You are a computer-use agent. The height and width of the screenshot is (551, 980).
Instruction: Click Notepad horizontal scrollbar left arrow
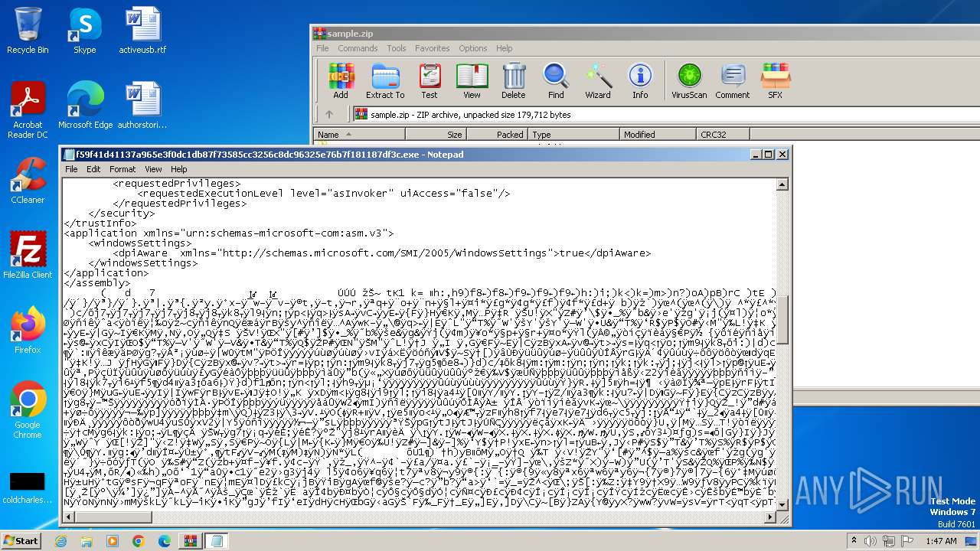[69, 517]
